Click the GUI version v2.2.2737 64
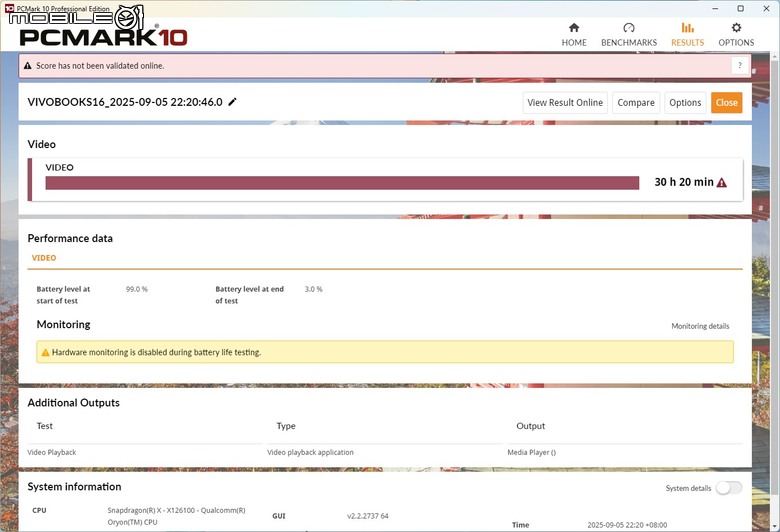780x532 pixels. tap(368, 516)
